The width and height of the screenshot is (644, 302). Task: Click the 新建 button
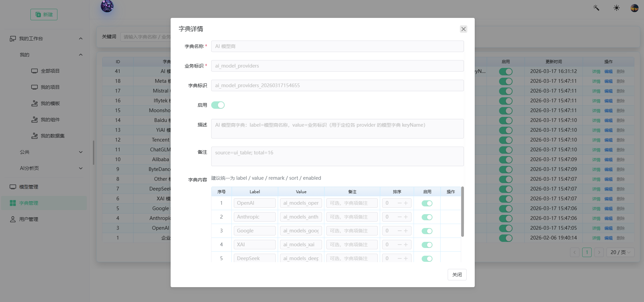(44, 15)
